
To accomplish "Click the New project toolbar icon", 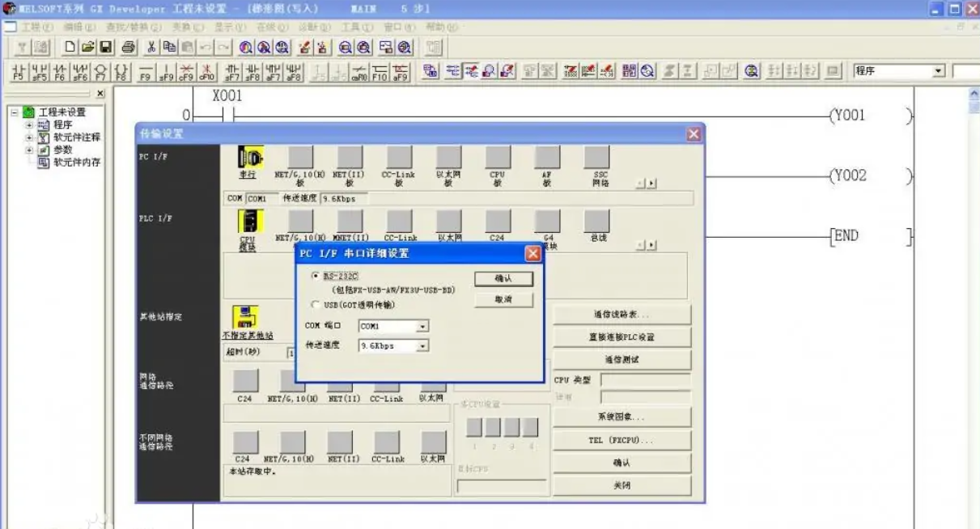I will [70, 49].
